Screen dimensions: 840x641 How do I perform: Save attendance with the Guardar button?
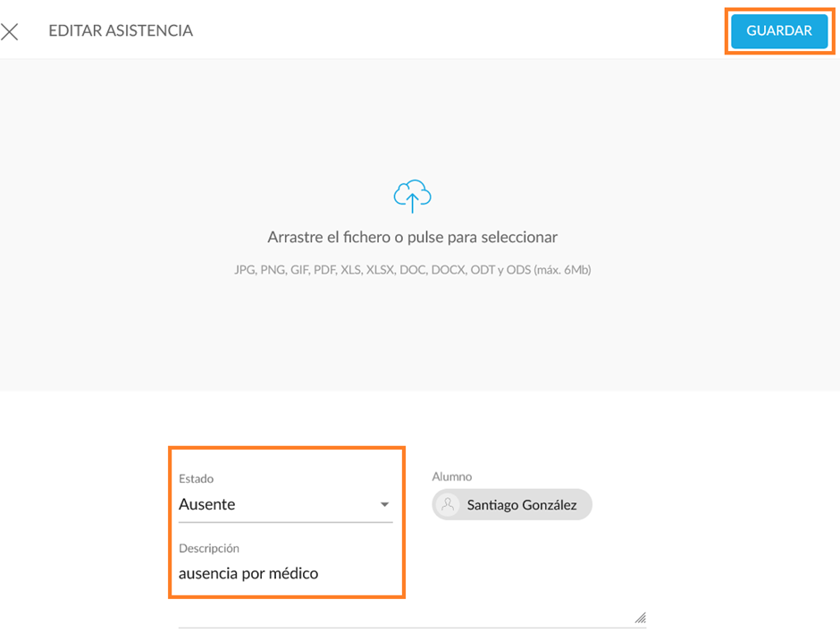pyautogui.click(x=779, y=31)
